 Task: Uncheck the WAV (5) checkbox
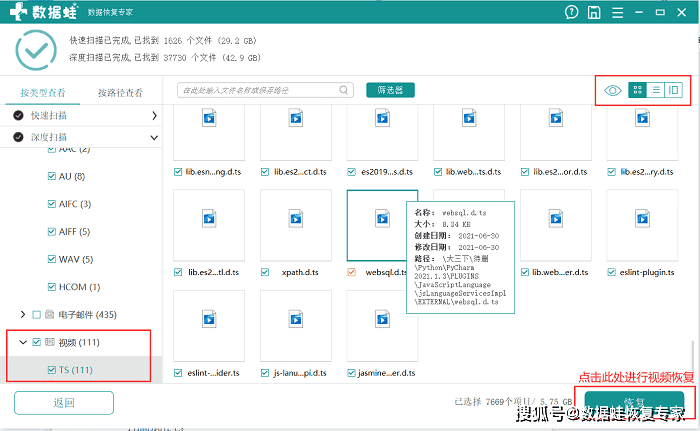[x=52, y=259]
